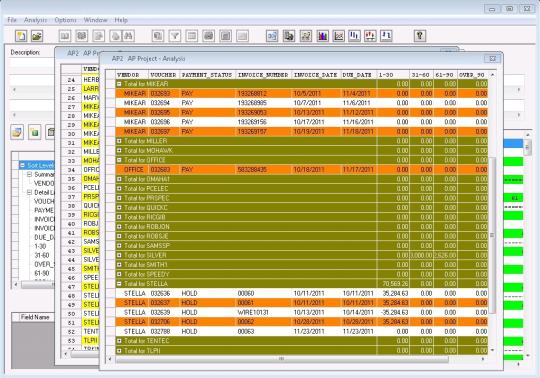Collapse the Sort Level tree node
Screen dimensions: 540x378
[x=22, y=165]
